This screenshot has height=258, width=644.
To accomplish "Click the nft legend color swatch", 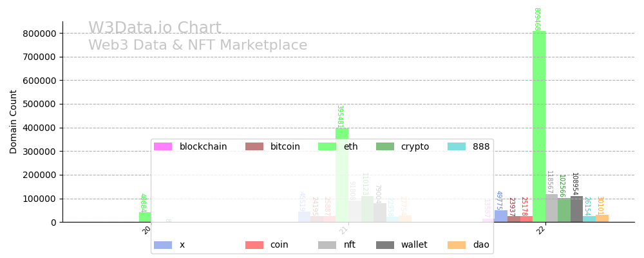I will (328, 245).
